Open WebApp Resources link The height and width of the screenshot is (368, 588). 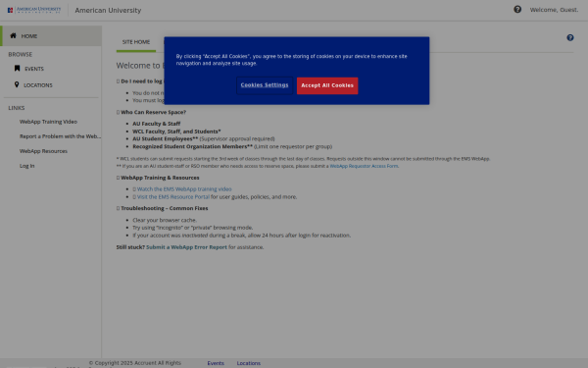[x=43, y=151]
